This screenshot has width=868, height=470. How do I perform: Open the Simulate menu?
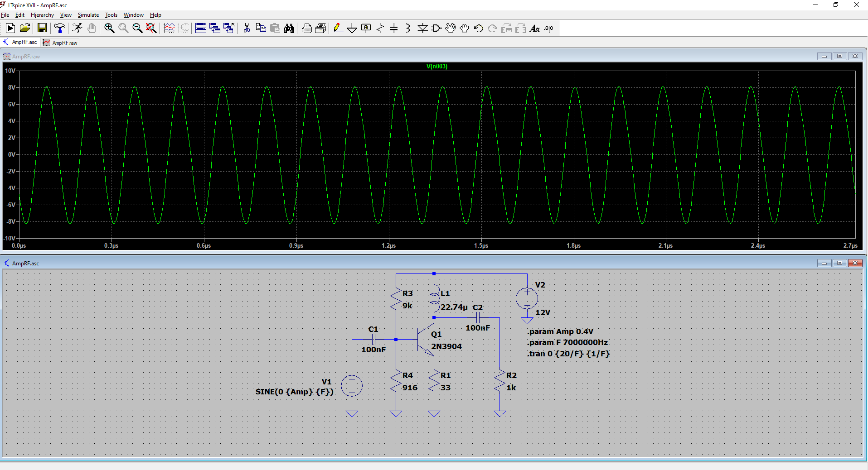pyautogui.click(x=88, y=15)
